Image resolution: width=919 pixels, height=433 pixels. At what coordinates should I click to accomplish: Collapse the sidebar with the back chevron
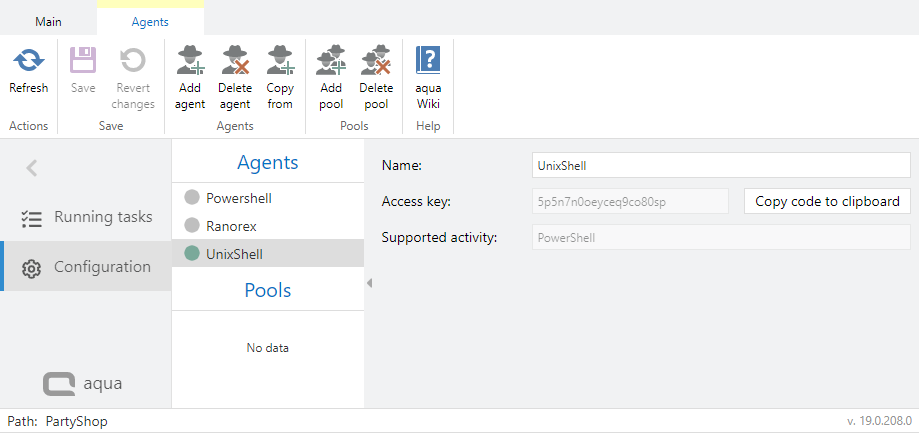pos(32,168)
